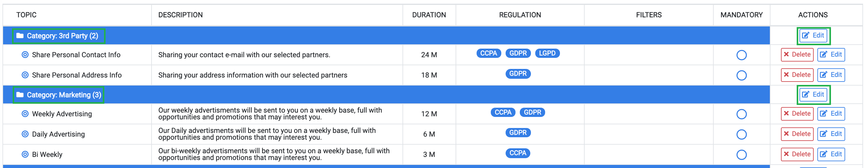
Task: Toggle the mandatory circle for Weekly Advertising
Action: (741, 114)
